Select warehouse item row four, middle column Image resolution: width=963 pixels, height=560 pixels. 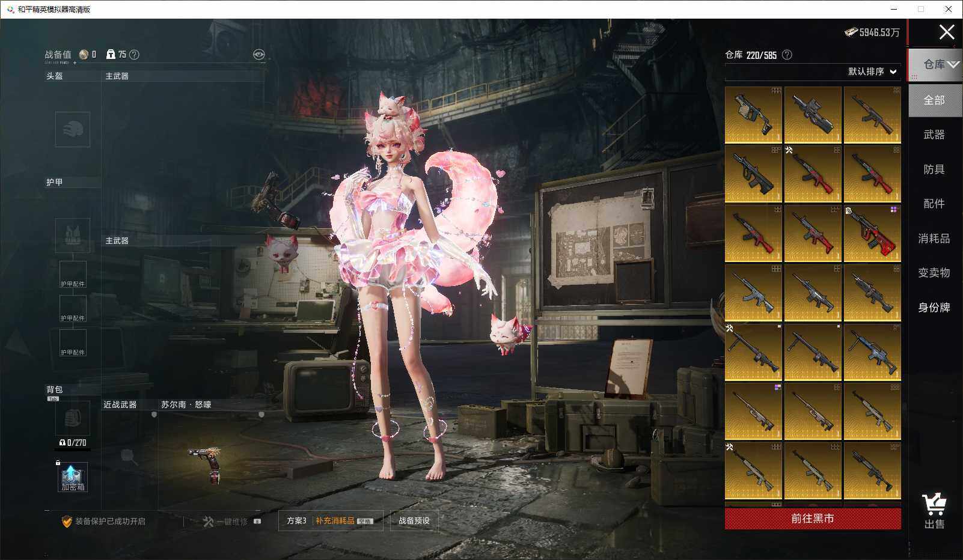(x=813, y=293)
